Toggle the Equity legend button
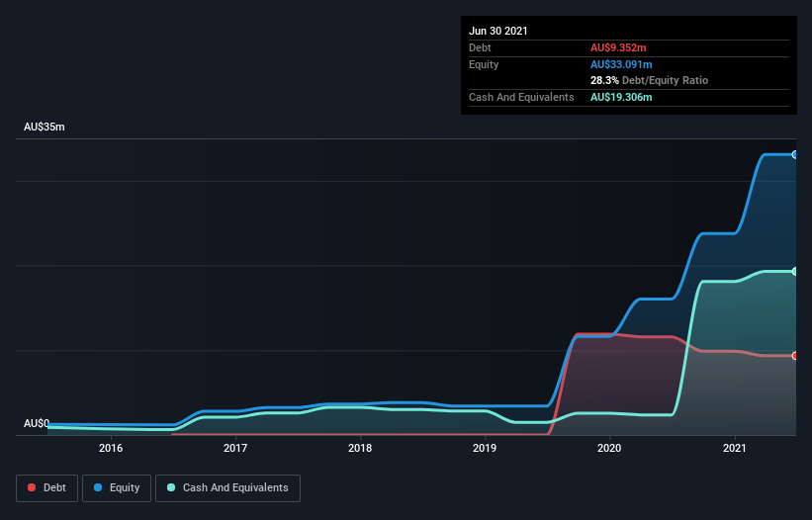The height and width of the screenshot is (520, 812). click(x=117, y=488)
